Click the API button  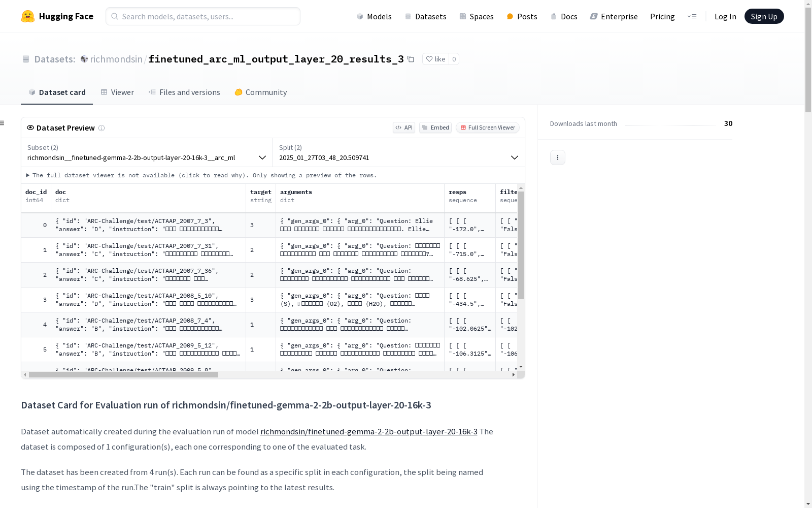pyautogui.click(x=404, y=128)
